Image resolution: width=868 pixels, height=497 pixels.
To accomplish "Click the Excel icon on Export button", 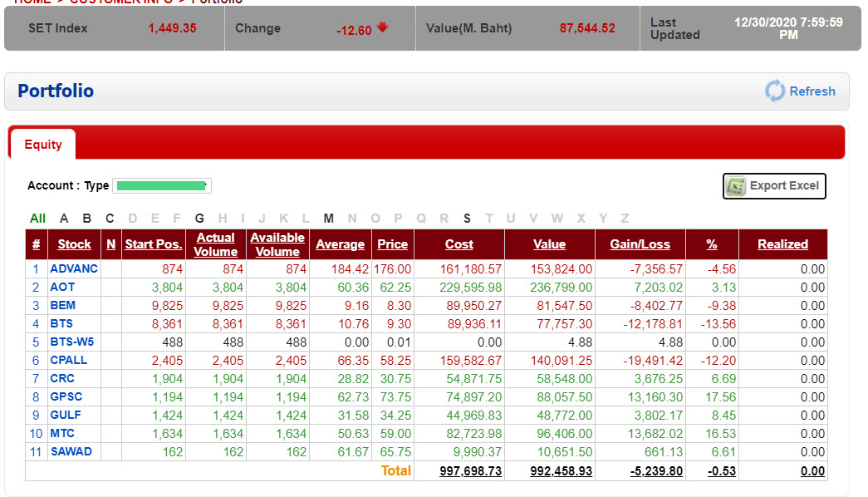I will [736, 186].
